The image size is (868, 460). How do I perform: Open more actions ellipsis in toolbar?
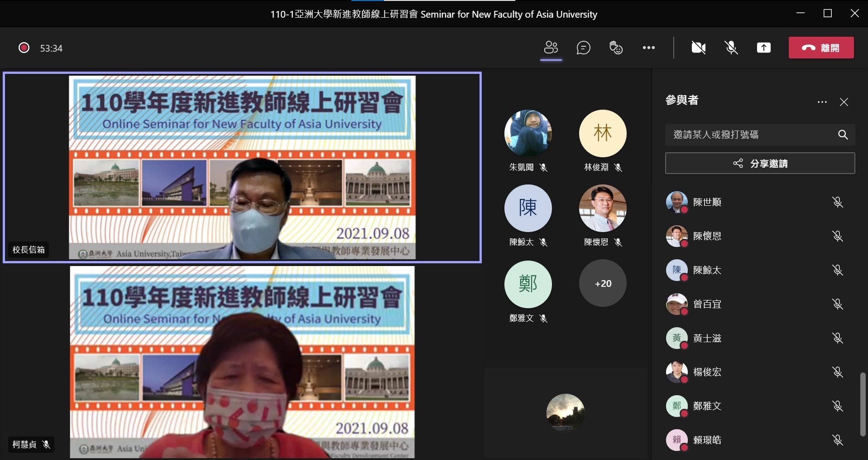click(x=649, y=48)
